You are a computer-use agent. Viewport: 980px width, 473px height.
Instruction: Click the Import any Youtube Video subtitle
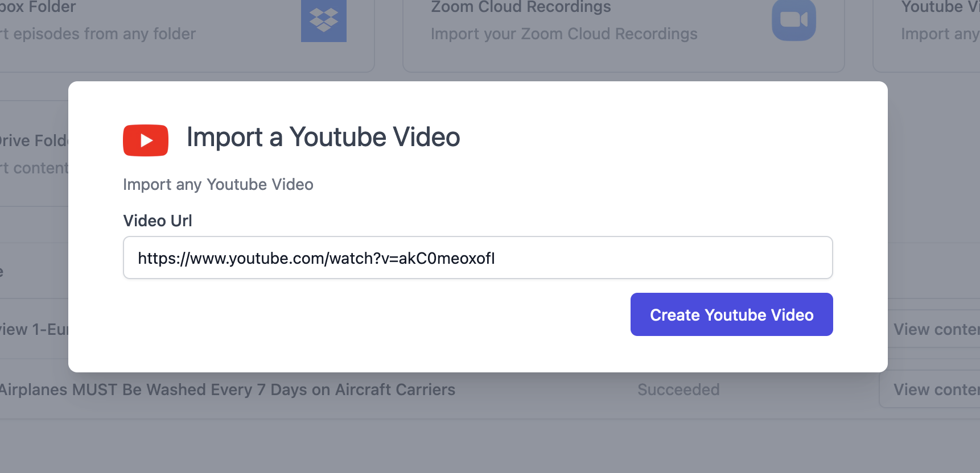218,185
